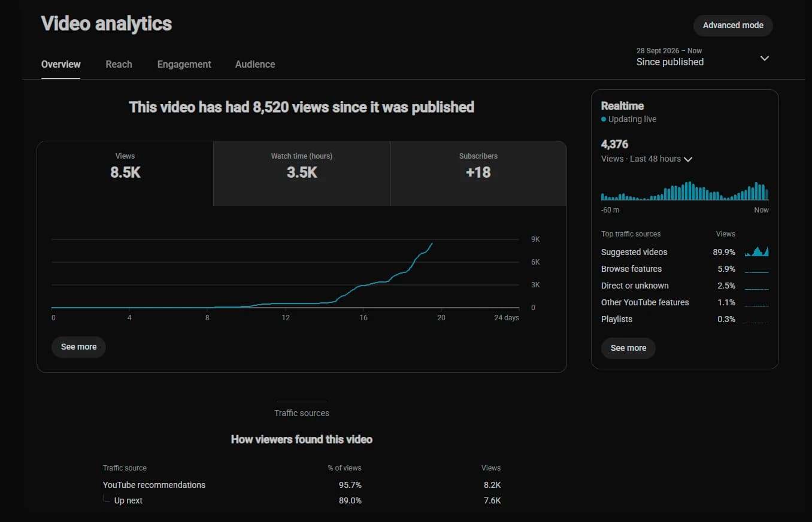Select the Views metric card
The height and width of the screenshot is (522, 812).
125,174
